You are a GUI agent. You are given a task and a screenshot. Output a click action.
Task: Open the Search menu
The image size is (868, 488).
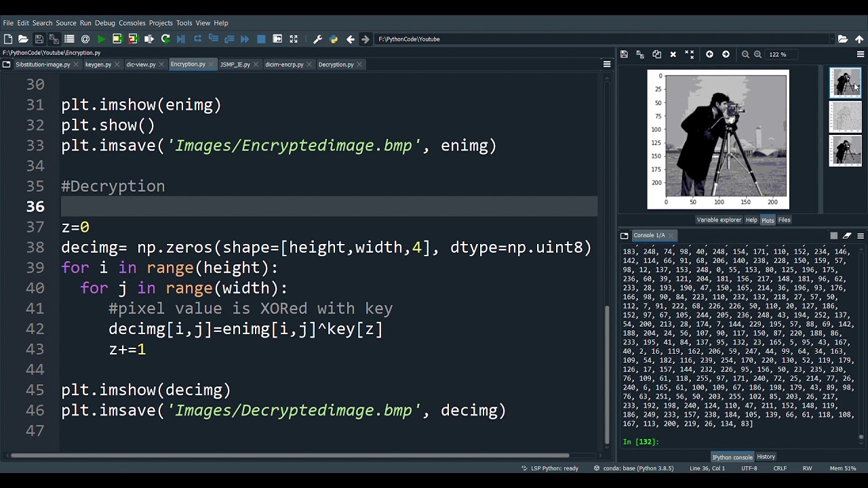pyautogui.click(x=42, y=23)
